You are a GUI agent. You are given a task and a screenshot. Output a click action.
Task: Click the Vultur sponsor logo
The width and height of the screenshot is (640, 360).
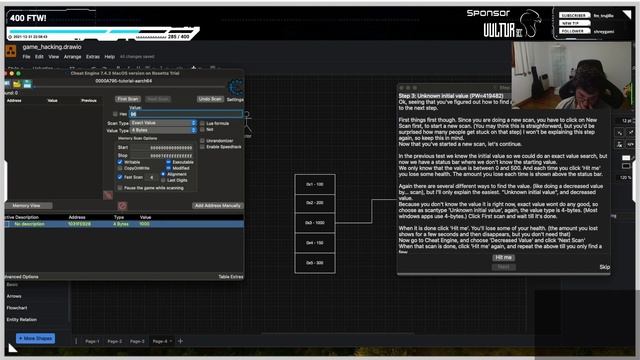click(512, 24)
